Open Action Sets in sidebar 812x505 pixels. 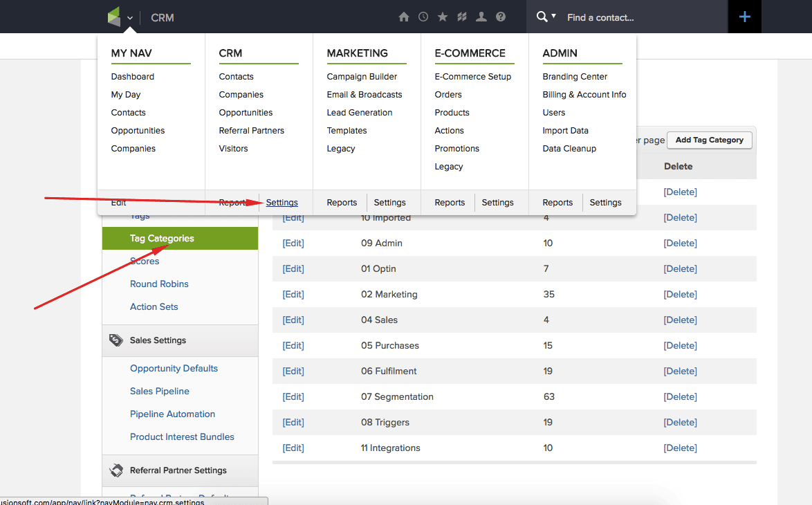[x=154, y=306]
